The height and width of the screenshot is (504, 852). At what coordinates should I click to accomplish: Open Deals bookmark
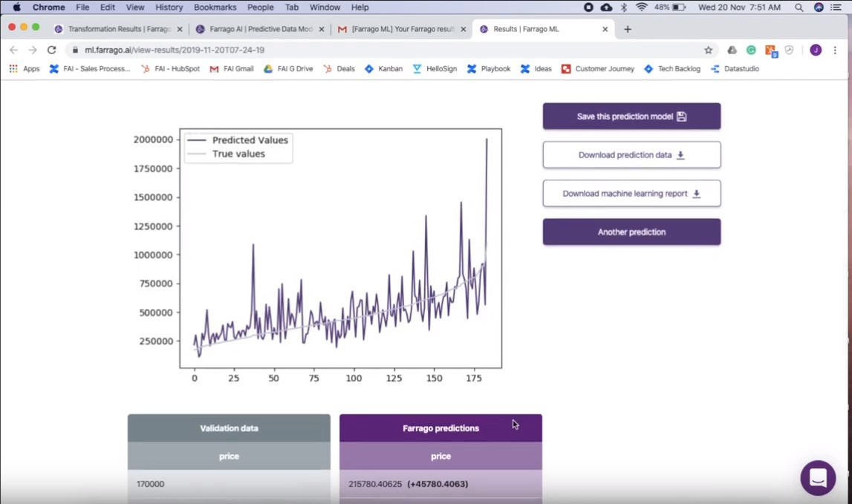click(339, 69)
